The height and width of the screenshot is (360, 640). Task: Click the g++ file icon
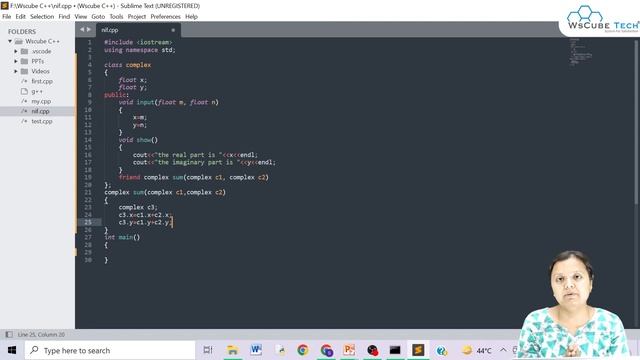tap(24, 91)
